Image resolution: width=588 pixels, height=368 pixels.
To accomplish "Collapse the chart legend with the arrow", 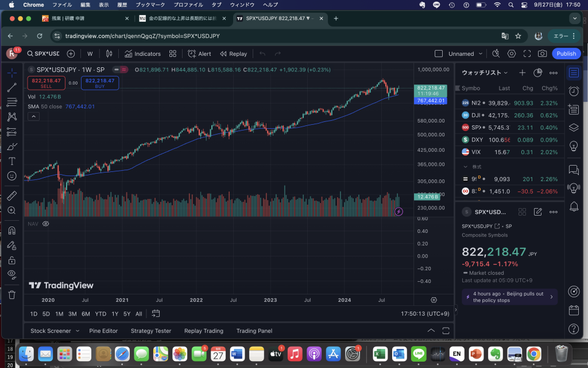I will click(33, 116).
